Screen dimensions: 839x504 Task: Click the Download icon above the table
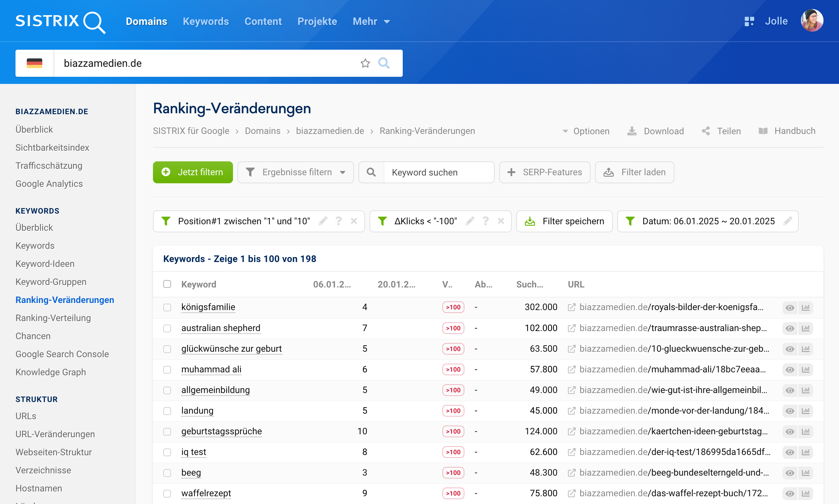point(632,131)
